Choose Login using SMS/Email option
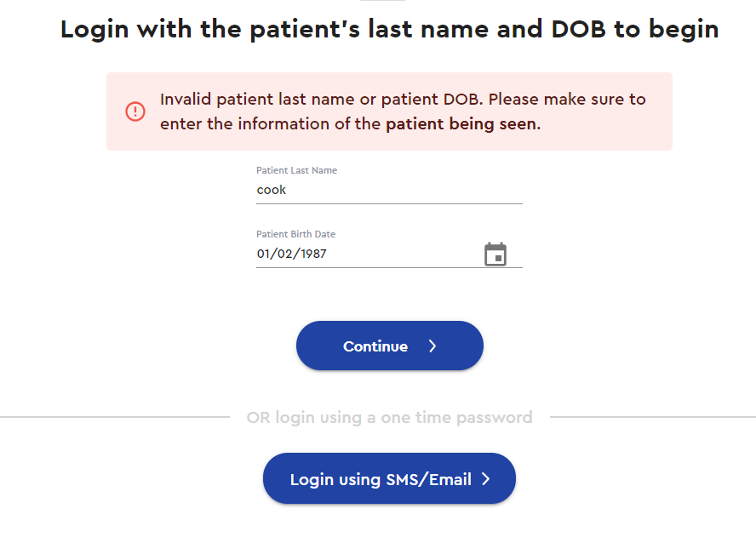Viewport: 756px width, 560px height. (x=390, y=478)
